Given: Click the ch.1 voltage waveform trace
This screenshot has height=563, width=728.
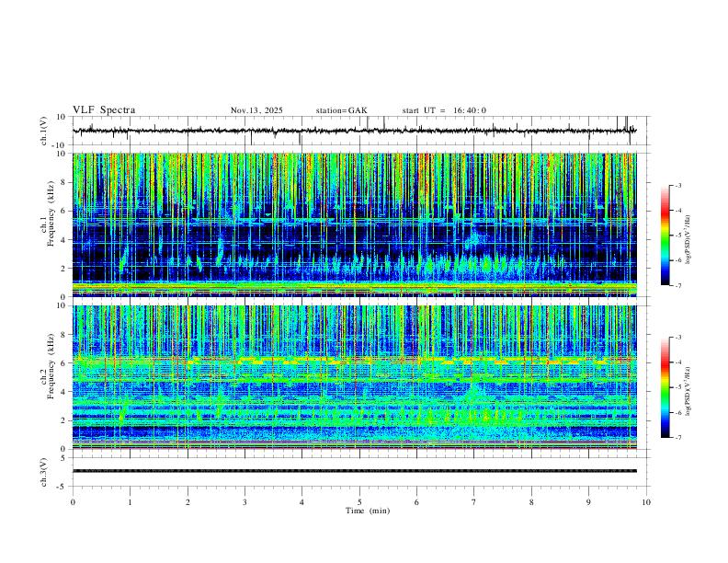Looking at the screenshot, I should [x=354, y=131].
